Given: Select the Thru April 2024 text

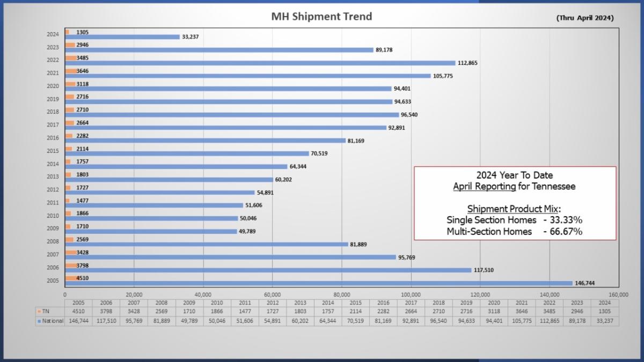Looking at the screenshot, I should click(x=585, y=18).
